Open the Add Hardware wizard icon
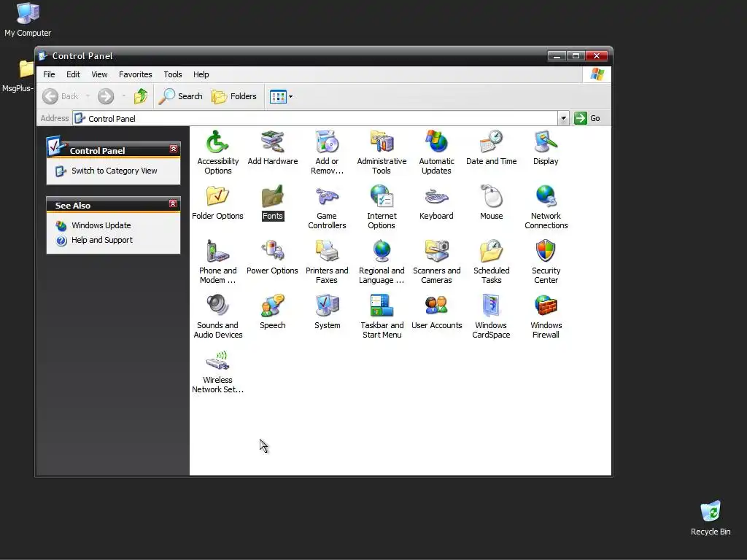747x560 pixels. pyautogui.click(x=273, y=142)
